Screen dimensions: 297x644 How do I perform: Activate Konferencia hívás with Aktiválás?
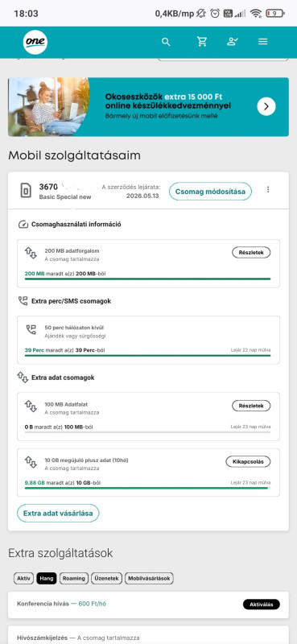click(x=262, y=605)
